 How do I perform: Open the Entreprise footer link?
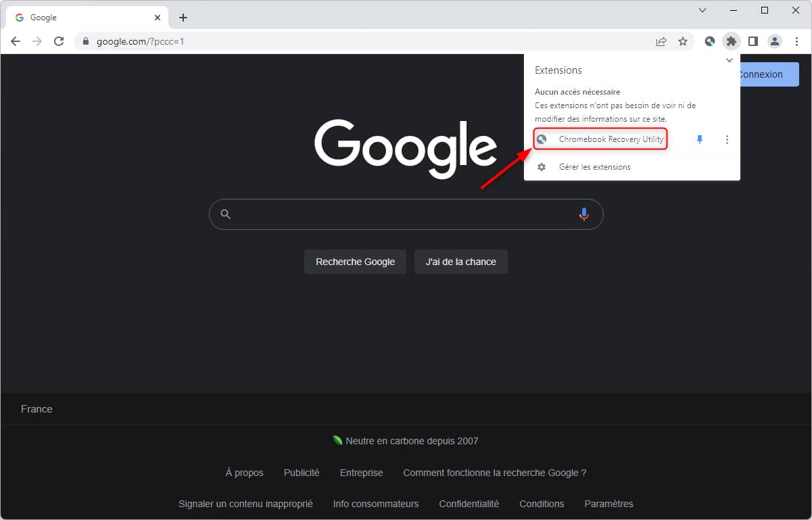tap(362, 473)
